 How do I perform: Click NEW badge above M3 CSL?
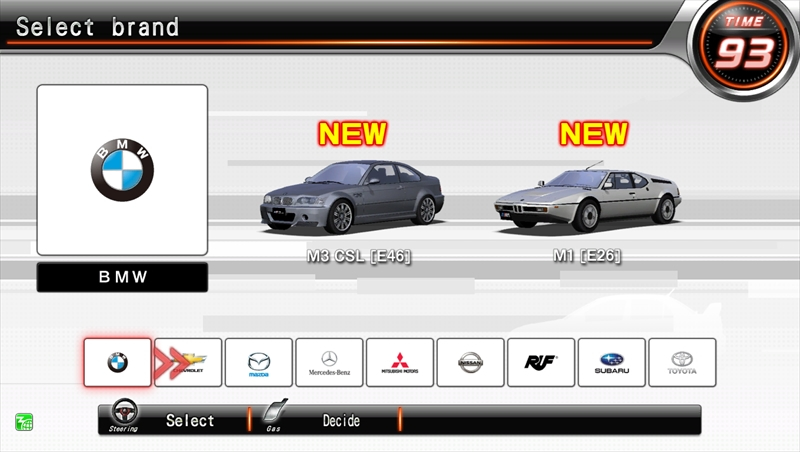353,134
